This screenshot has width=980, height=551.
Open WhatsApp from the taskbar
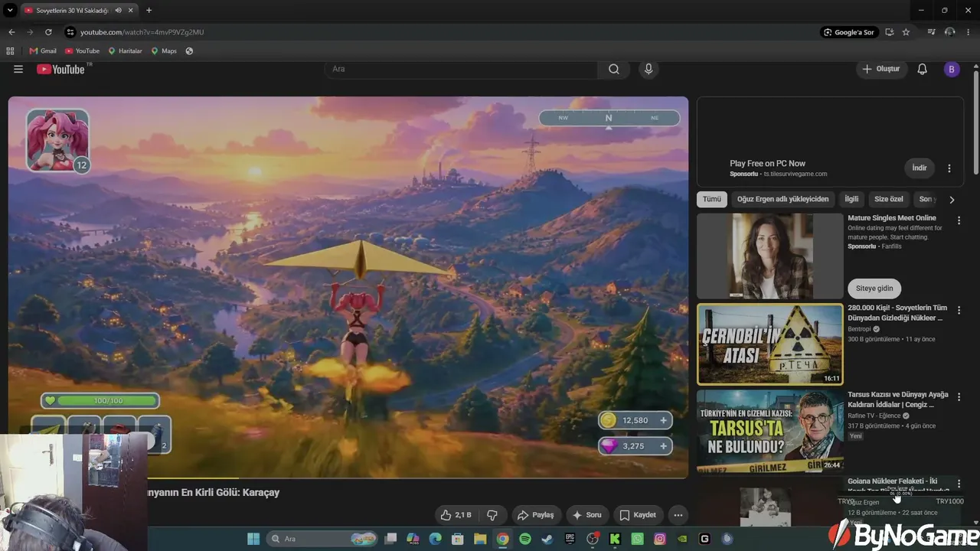tap(638, 539)
